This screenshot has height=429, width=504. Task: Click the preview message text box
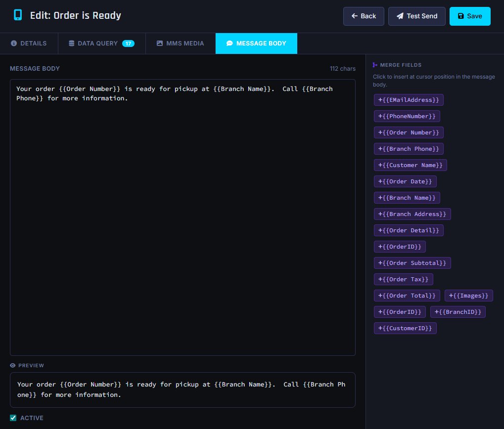click(x=183, y=390)
